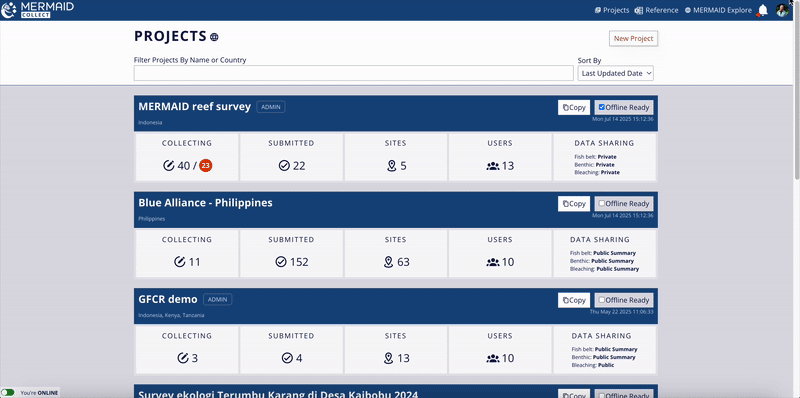Image resolution: width=800 pixels, height=398 pixels.
Task: Open the MERMAID Explore link
Action: 718,10
